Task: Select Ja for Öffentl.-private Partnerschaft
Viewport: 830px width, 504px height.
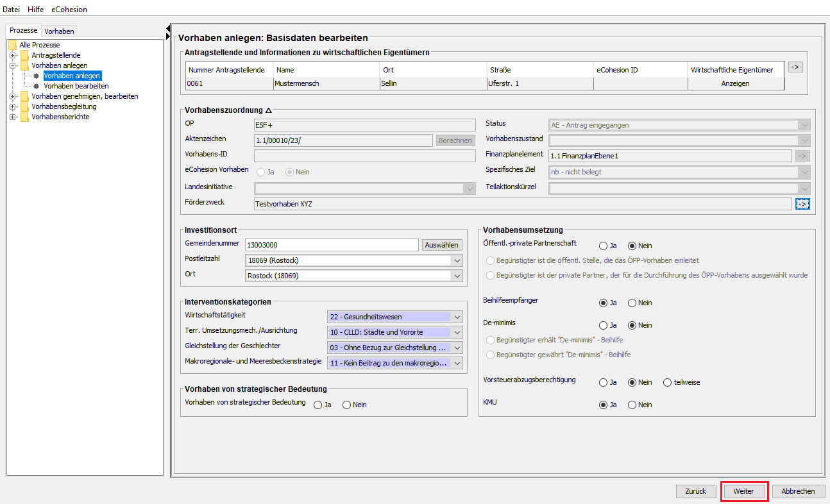Action: (x=603, y=246)
